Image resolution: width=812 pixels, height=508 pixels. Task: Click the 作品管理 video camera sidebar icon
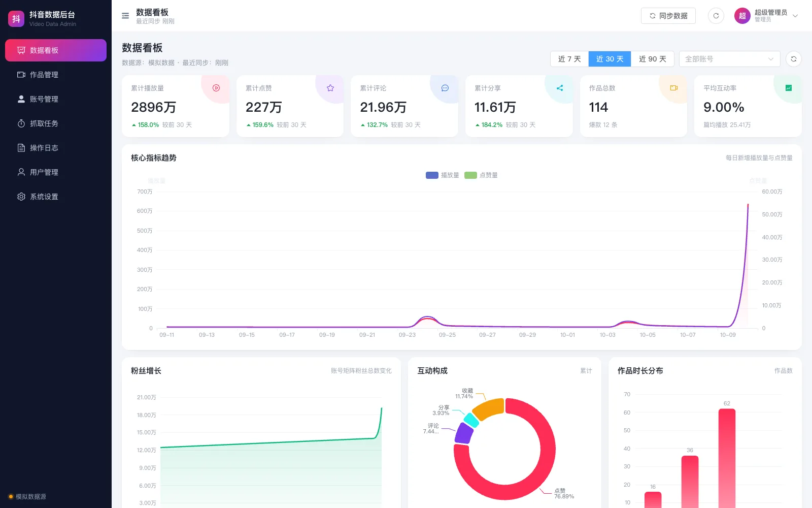[21, 75]
